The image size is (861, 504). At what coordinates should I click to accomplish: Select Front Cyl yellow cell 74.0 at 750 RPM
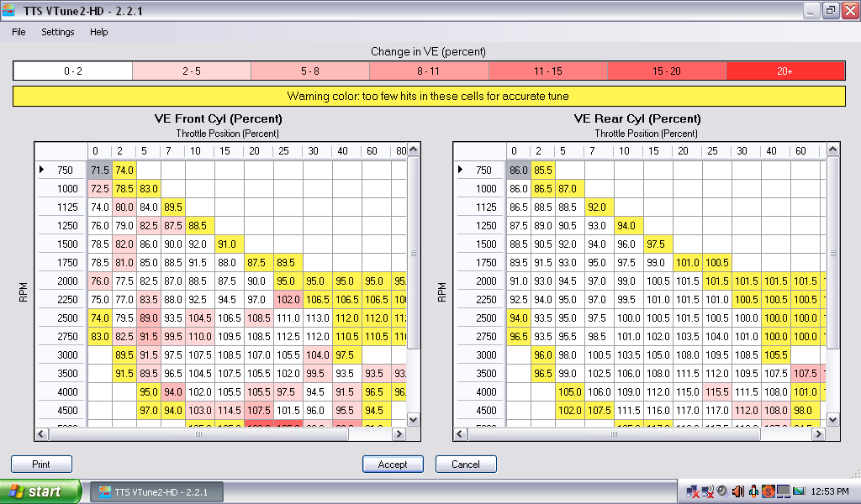124,170
